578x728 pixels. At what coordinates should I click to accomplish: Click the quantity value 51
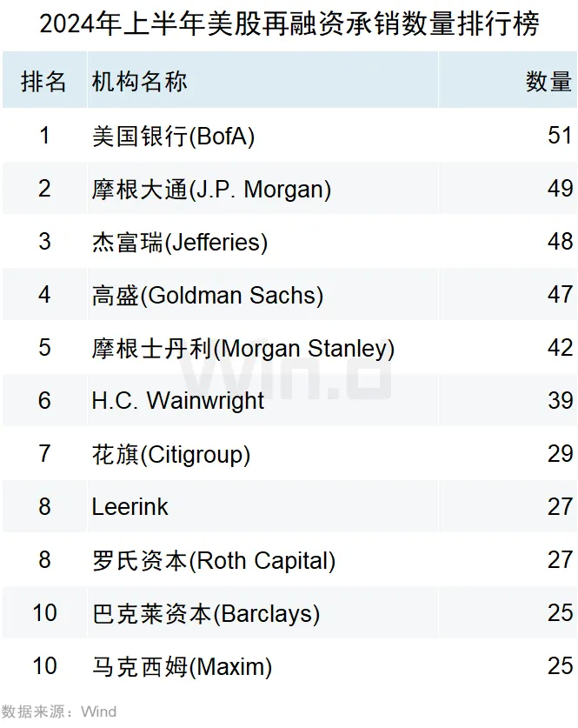[560, 136]
